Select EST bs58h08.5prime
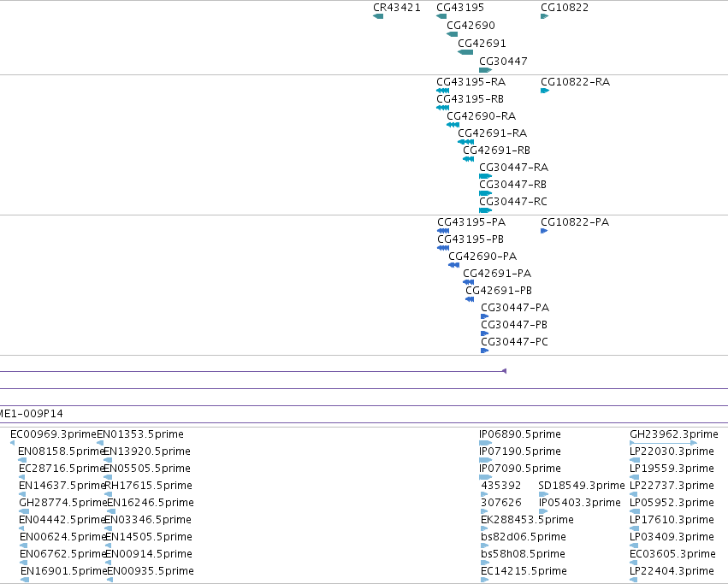The height and width of the screenshot is (584, 728). tap(485, 563)
